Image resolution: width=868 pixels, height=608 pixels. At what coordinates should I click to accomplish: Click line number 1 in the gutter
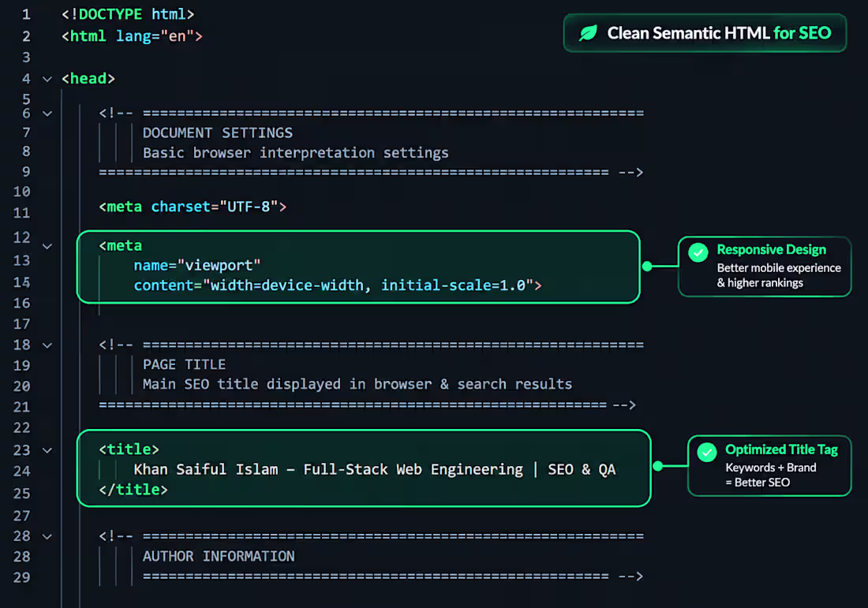point(26,14)
